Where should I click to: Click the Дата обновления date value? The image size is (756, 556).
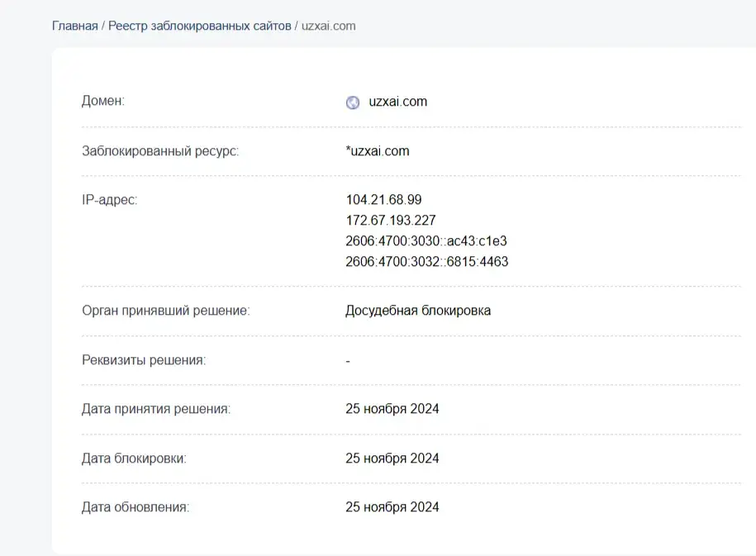392,507
